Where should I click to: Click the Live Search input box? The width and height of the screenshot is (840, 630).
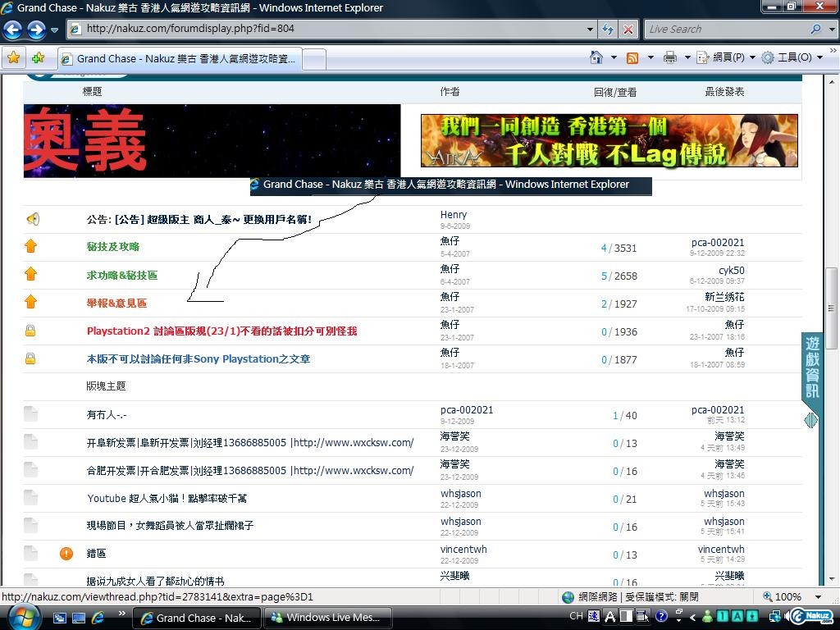(724, 29)
